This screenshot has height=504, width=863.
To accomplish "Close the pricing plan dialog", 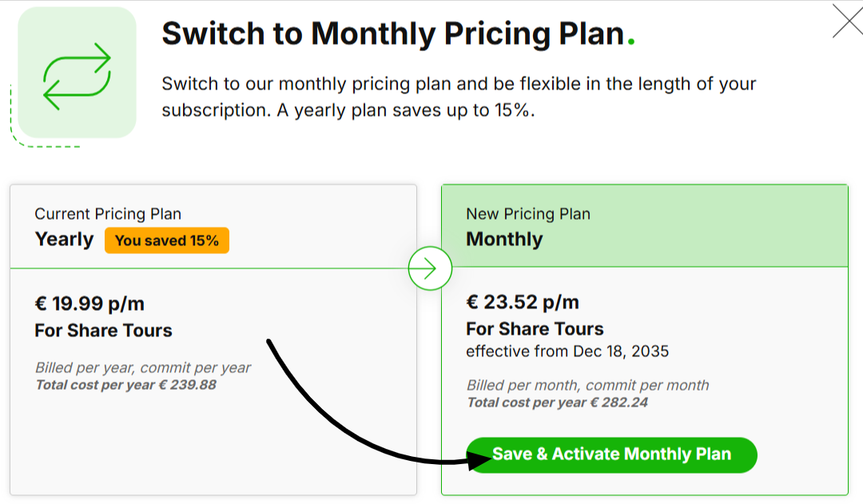I will [847, 22].
